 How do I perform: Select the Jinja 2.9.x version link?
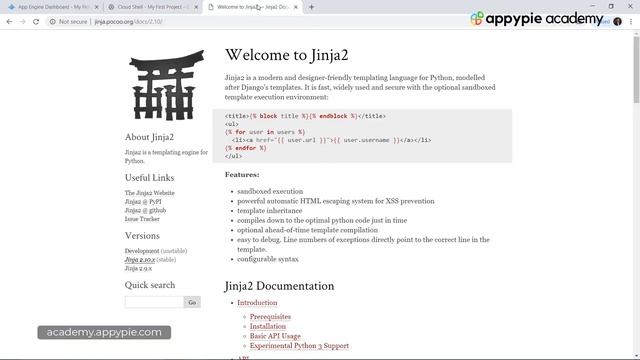[138, 268]
